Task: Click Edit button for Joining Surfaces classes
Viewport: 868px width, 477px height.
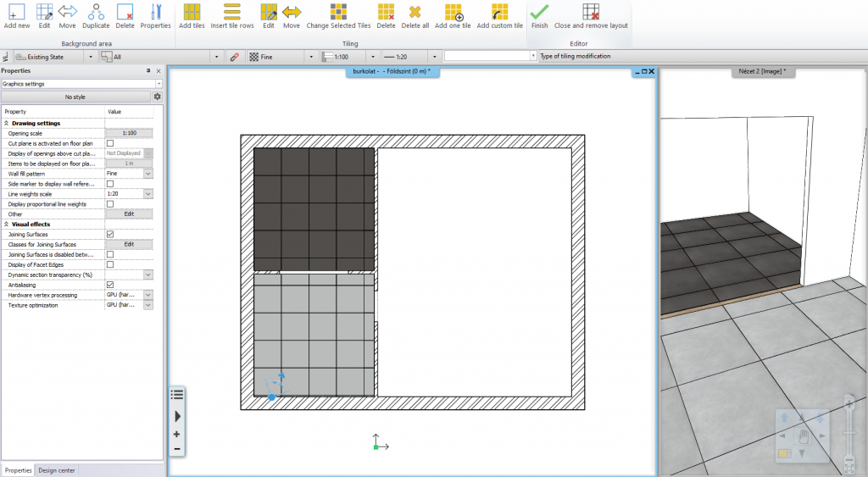Action: click(129, 244)
